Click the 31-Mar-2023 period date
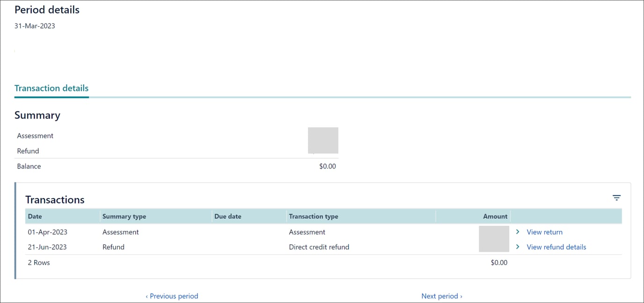The height and width of the screenshot is (303, 644). (34, 26)
